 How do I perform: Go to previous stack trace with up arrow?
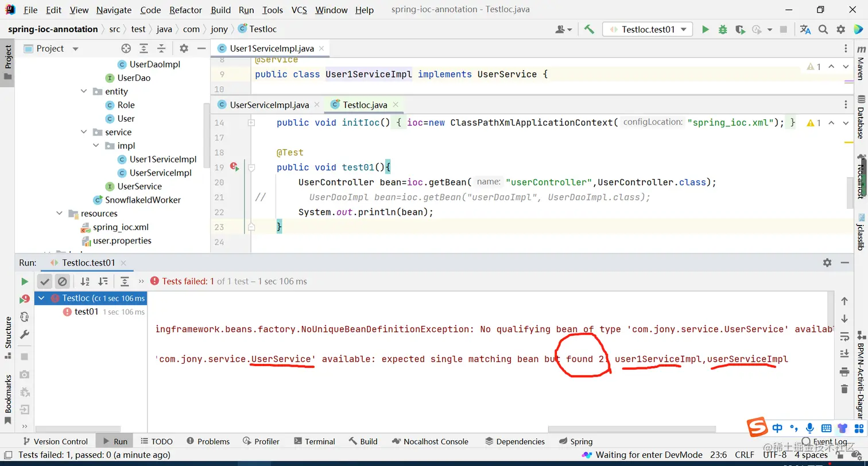point(844,301)
